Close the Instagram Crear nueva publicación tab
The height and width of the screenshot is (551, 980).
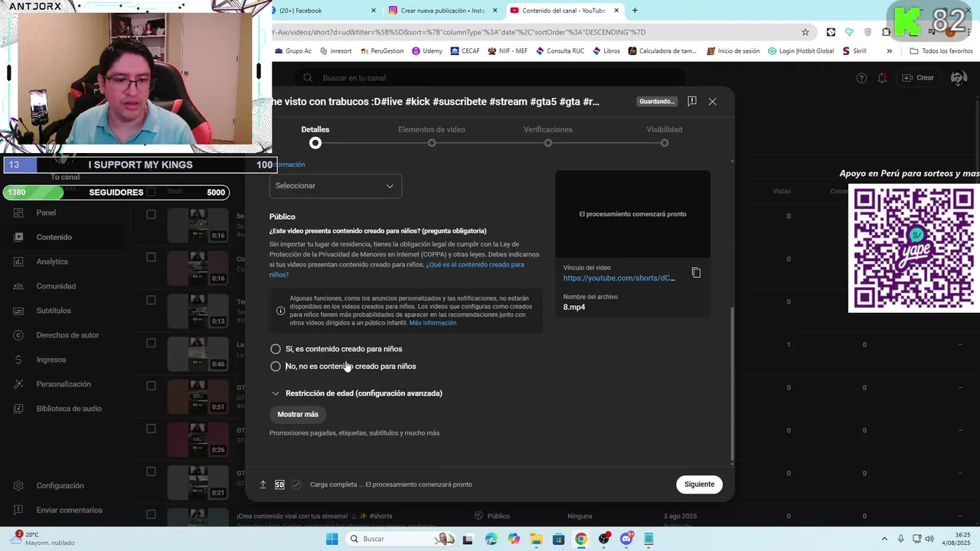[x=495, y=11]
